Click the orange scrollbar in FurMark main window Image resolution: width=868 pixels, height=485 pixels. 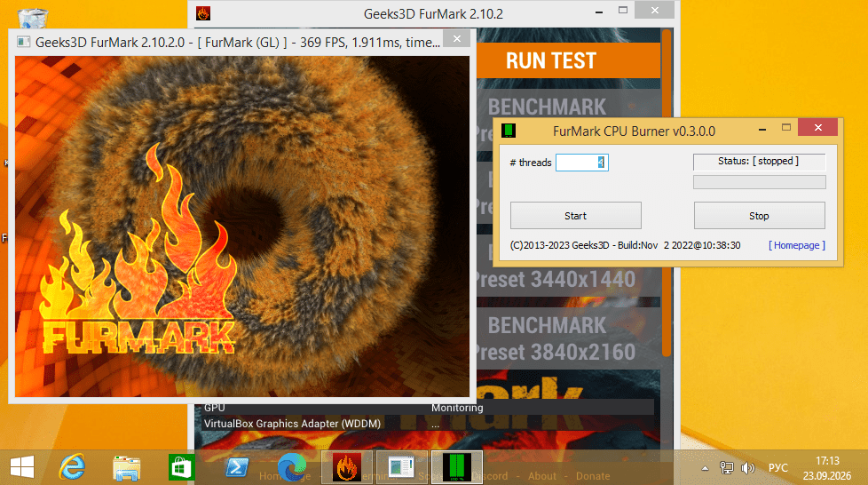[667, 194]
